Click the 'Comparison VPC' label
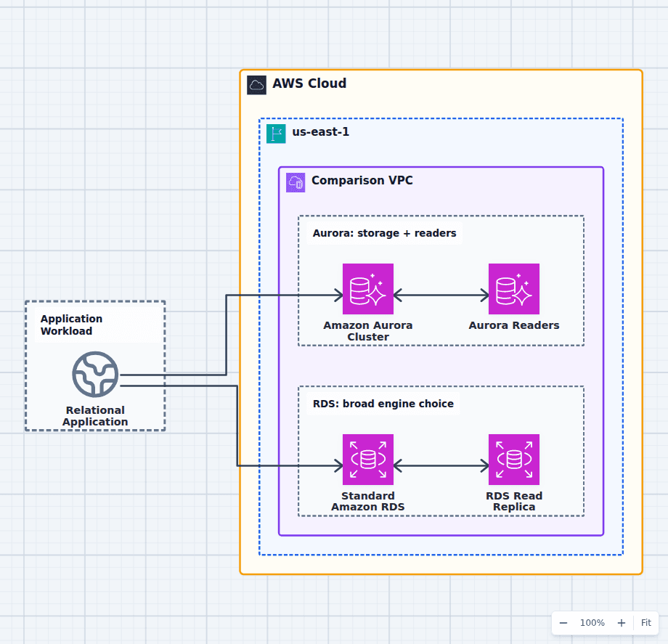The image size is (668, 644). tap(362, 181)
